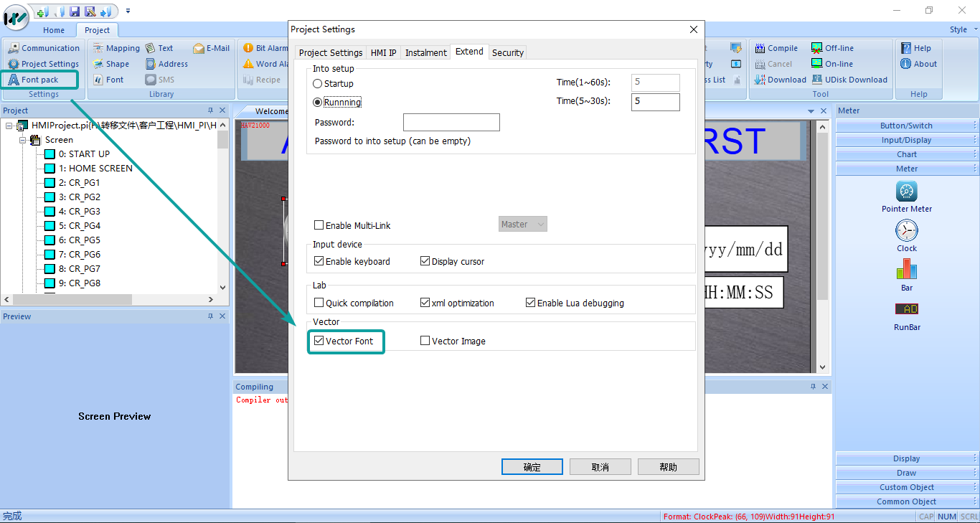
Task: Select the Startup radio button
Action: click(x=318, y=84)
